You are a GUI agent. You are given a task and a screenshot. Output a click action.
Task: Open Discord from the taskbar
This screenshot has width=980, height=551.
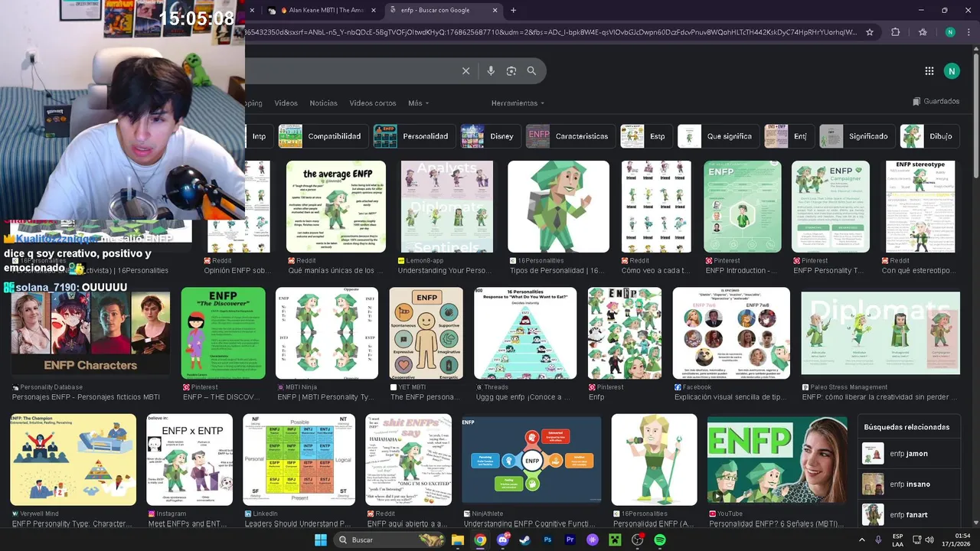tap(503, 540)
